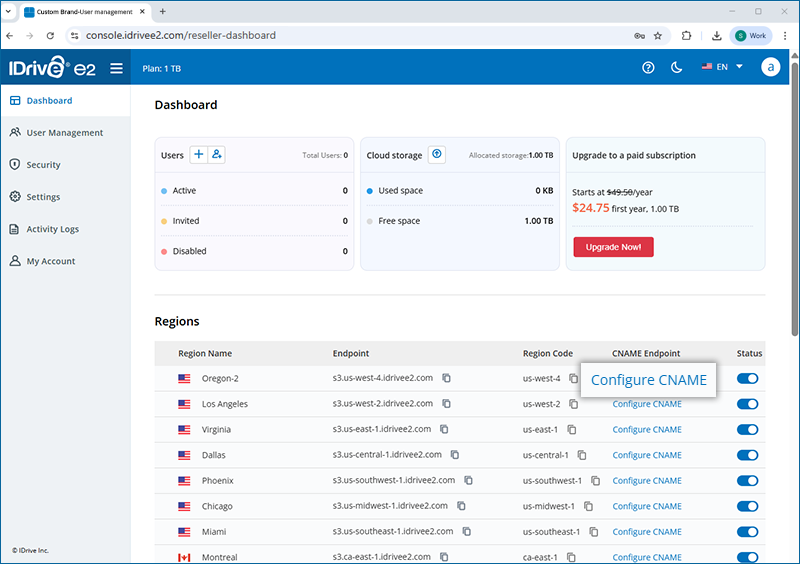Screen dimensions: 800x564
Task: Configure CNAME for Dallas
Action: click(647, 455)
